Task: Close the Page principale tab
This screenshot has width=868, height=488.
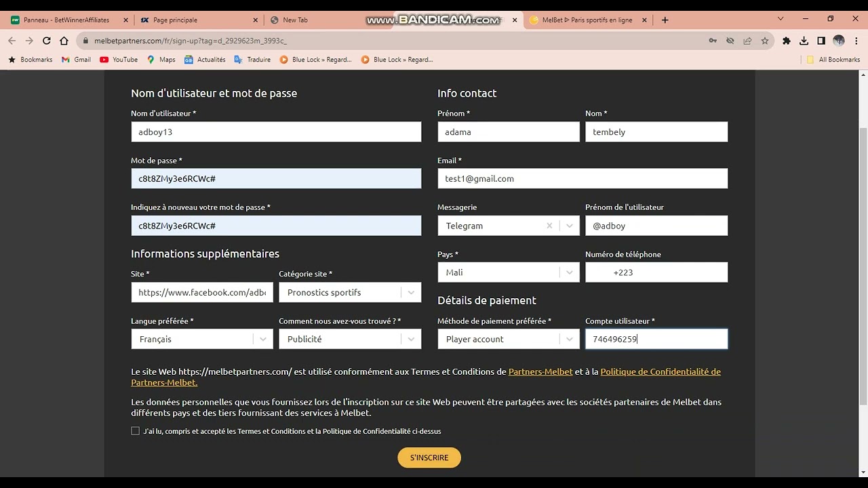Action: [x=256, y=20]
